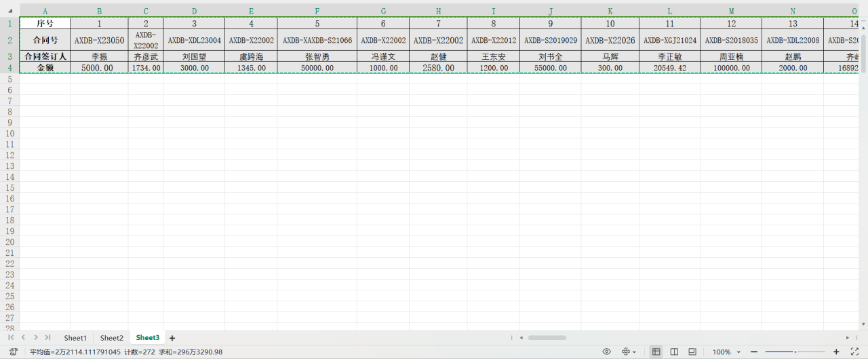Viewport: 868px width, 359px height.
Task: Switch to normal view mode
Action: [656, 352]
